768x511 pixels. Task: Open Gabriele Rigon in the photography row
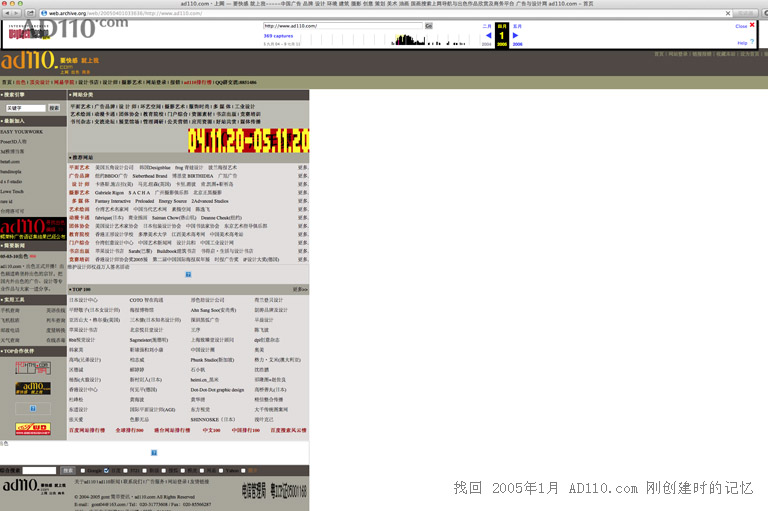[109, 193]
